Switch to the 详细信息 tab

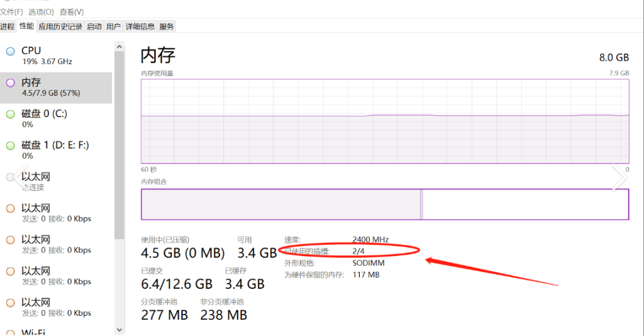[140, 26]
